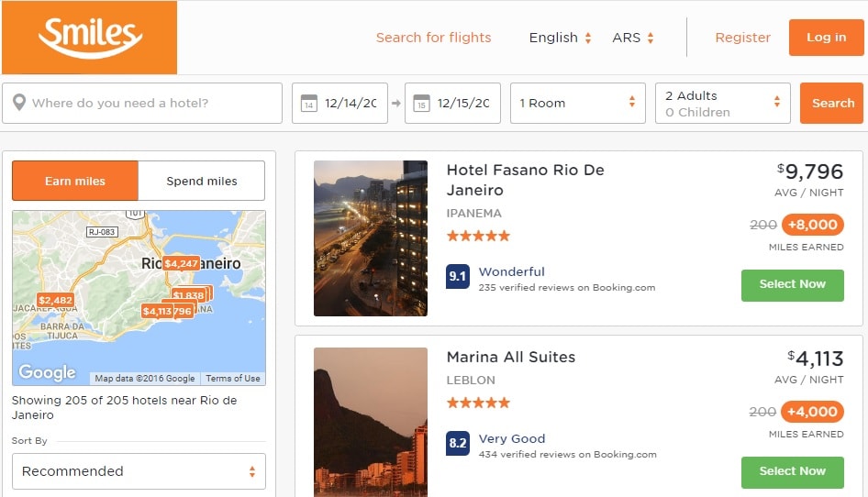Select the Spend miles tab
The height and width of the screenshot is (497, 868).
point(202,181)
